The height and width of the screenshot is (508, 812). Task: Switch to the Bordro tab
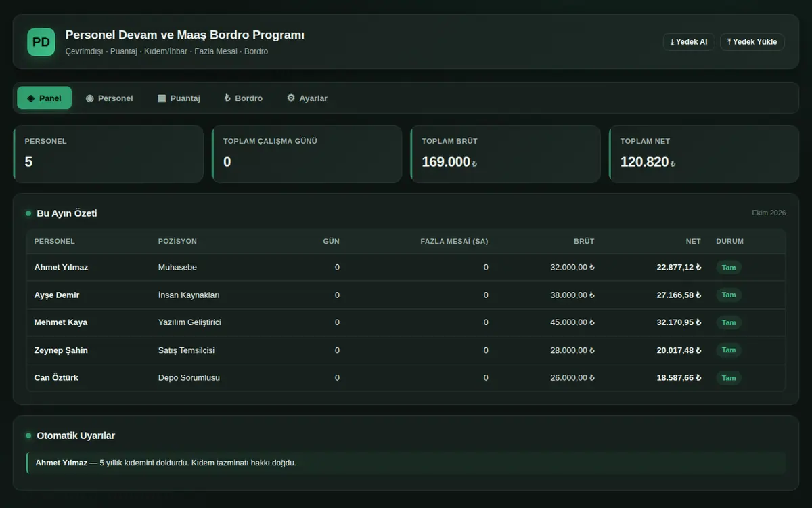[243, 98]
